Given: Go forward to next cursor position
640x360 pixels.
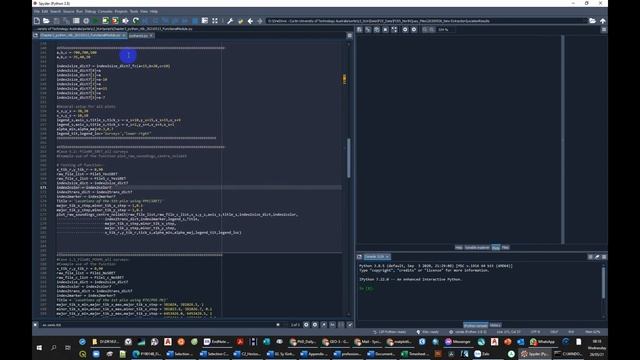Looking at the screenshot, I should (260, 20).
